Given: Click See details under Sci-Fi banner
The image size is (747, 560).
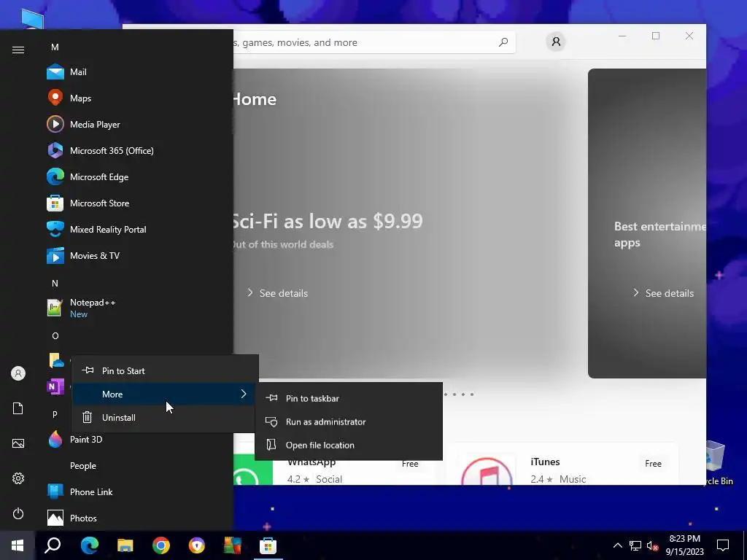Looking at the screenshot, I should pyautogui.click(x=278, y=293).
